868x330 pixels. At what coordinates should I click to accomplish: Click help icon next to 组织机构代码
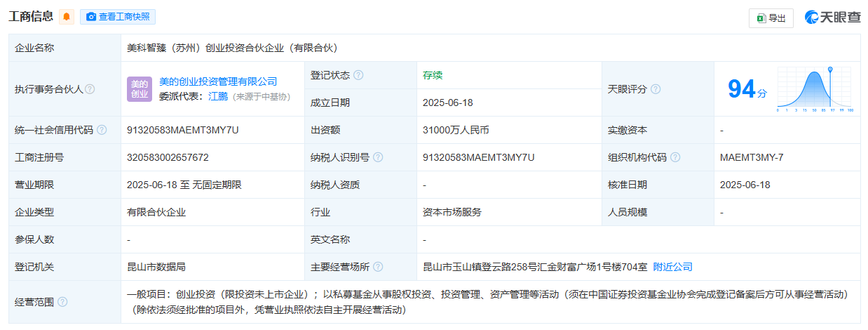pyautogui.click(x=675, y=157)
